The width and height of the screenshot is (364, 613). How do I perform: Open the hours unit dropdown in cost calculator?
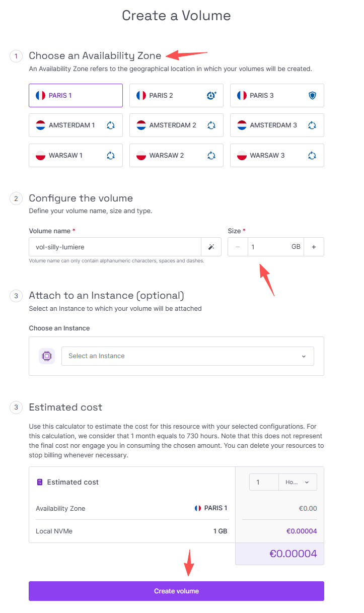pyautogui.click(x=298, y=482)
